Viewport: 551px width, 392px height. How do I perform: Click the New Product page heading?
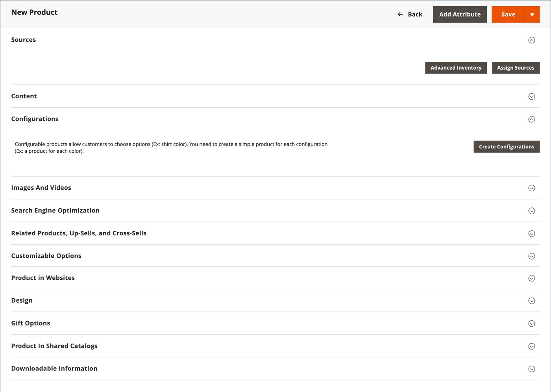point(34,12)
